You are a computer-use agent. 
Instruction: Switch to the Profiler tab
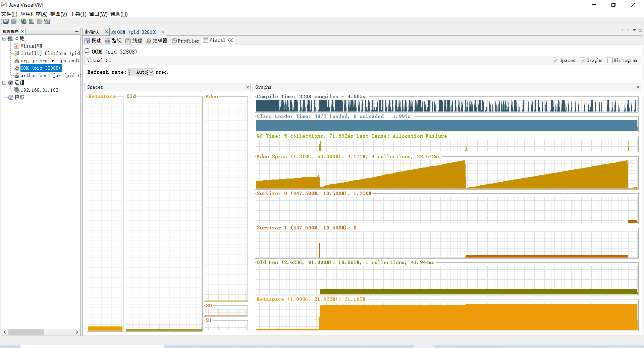pyautogui.click(x=185, y=41)
